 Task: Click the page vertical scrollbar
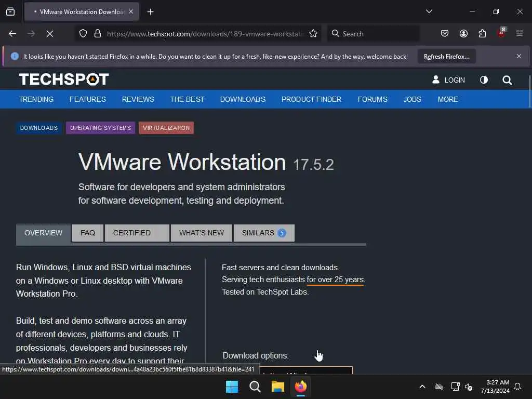click(529, 91)
